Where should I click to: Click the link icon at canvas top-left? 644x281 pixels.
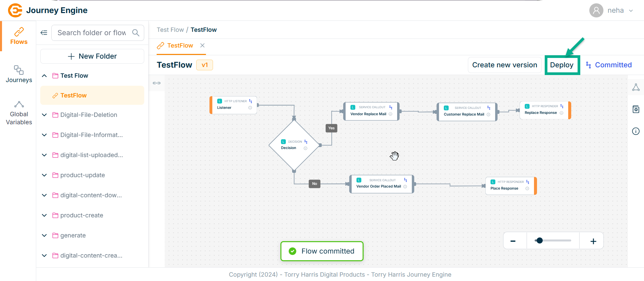pos(157,83)
